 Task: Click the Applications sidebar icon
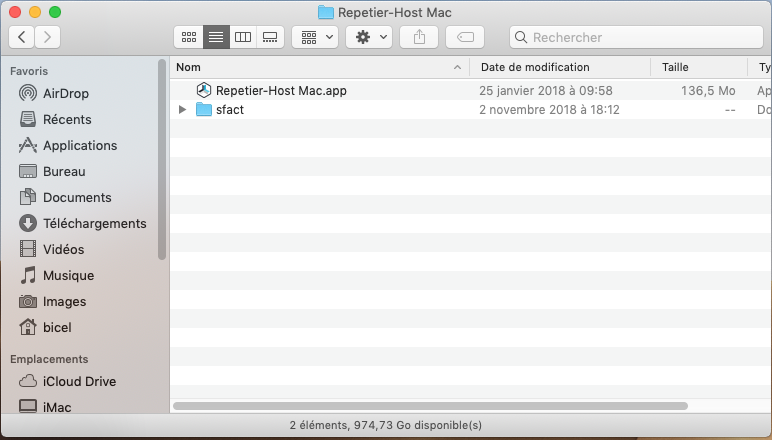(28, 145)
